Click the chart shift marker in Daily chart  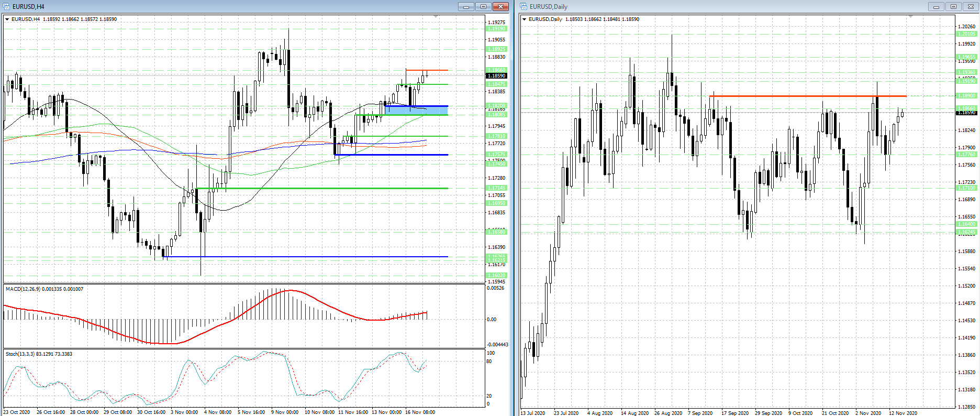point(910,17)
